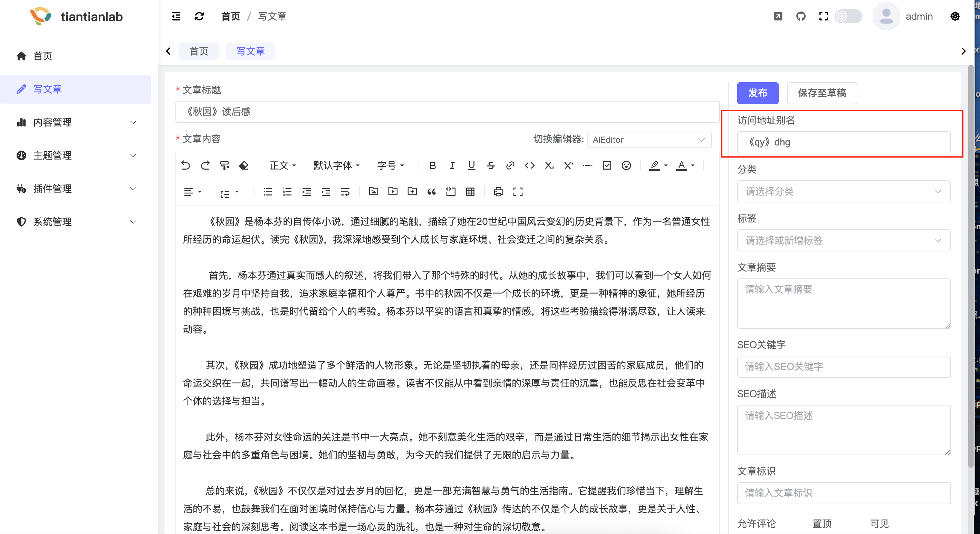This screenshot has width=980, height=534.
Task: Toggle the sidebar collapse icon
Action: pos(176,16)
